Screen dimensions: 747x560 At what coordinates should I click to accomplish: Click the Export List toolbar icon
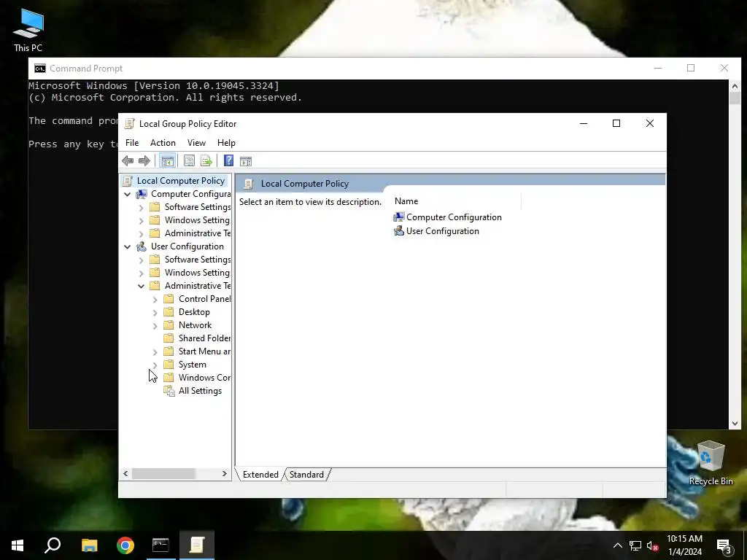pos(206,161)
